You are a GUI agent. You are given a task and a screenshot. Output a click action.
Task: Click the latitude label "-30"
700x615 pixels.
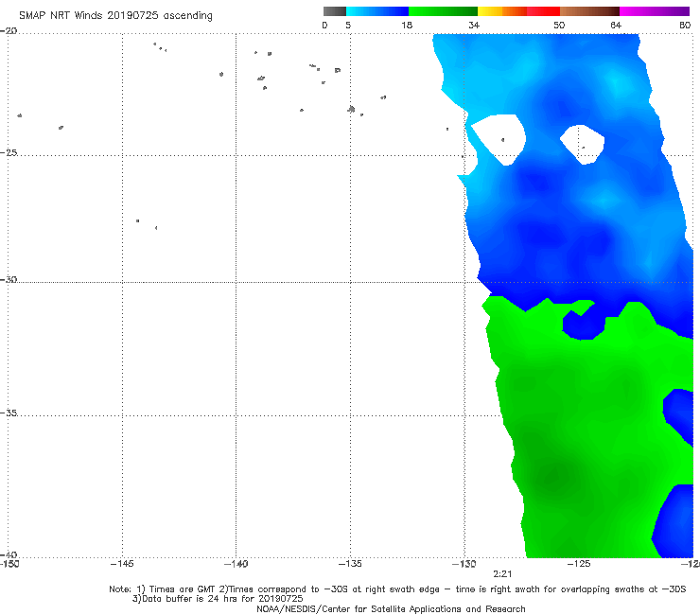[9, 279]
